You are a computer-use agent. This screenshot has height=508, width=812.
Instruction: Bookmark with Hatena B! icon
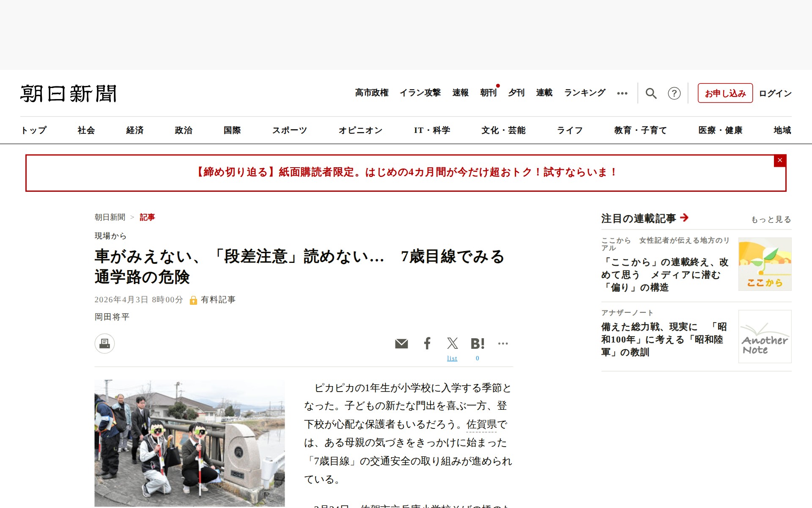click(477, 343)
